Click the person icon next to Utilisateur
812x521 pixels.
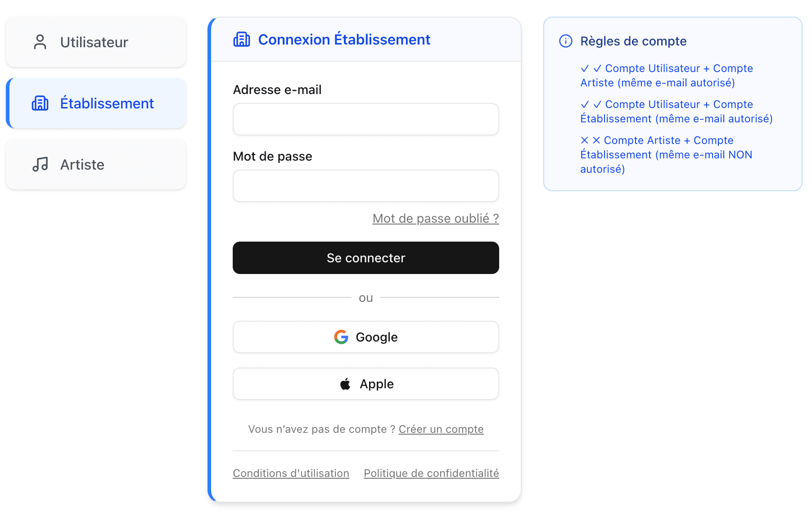pos(41,42)
